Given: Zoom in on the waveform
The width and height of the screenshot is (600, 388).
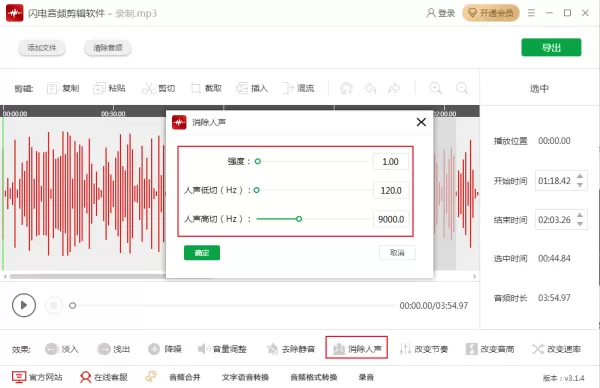Looking at the screenshot, I should point(435,88).
